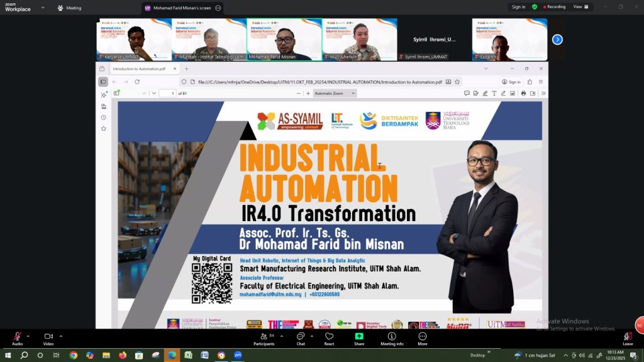This screenshot has height=362, width=644.
Task: Show next participants with blue arrow
Action: pyautogui.click(x=557, y=40)
